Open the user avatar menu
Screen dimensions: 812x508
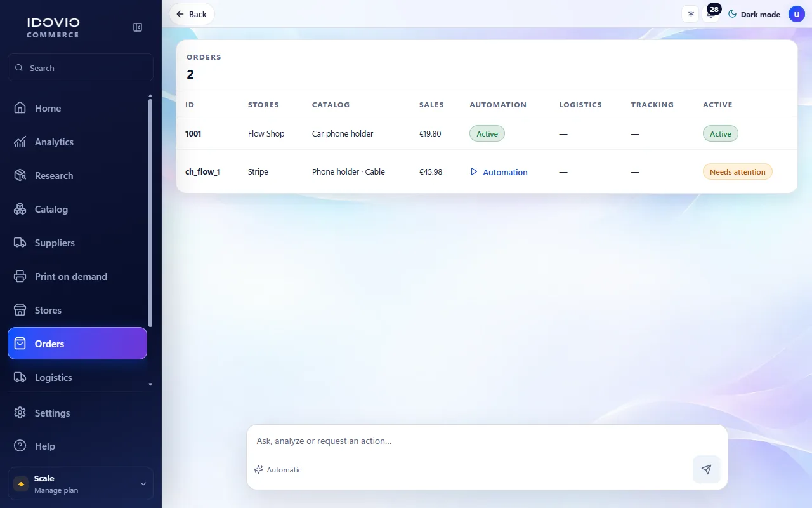797,14
